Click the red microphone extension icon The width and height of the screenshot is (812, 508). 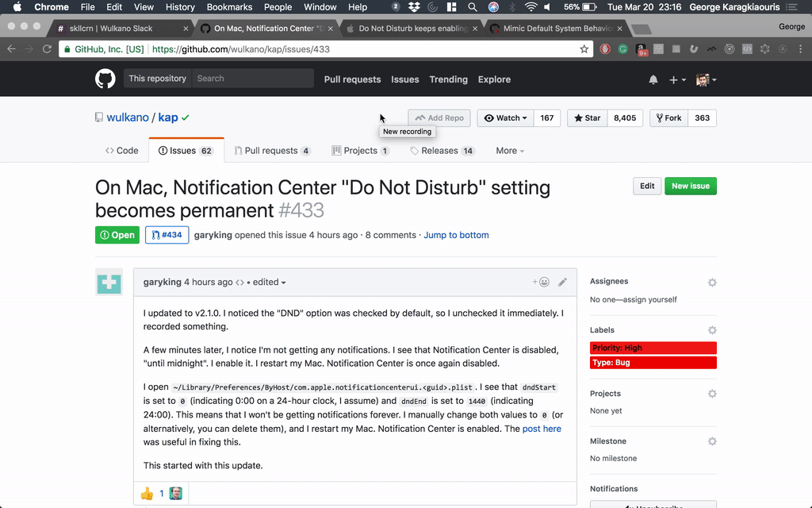(605, 49)
